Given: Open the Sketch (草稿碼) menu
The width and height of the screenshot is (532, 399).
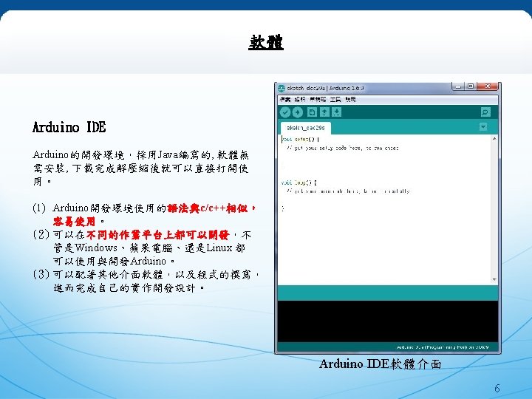Looking at the screenshot, I should (x=318, y=100).
